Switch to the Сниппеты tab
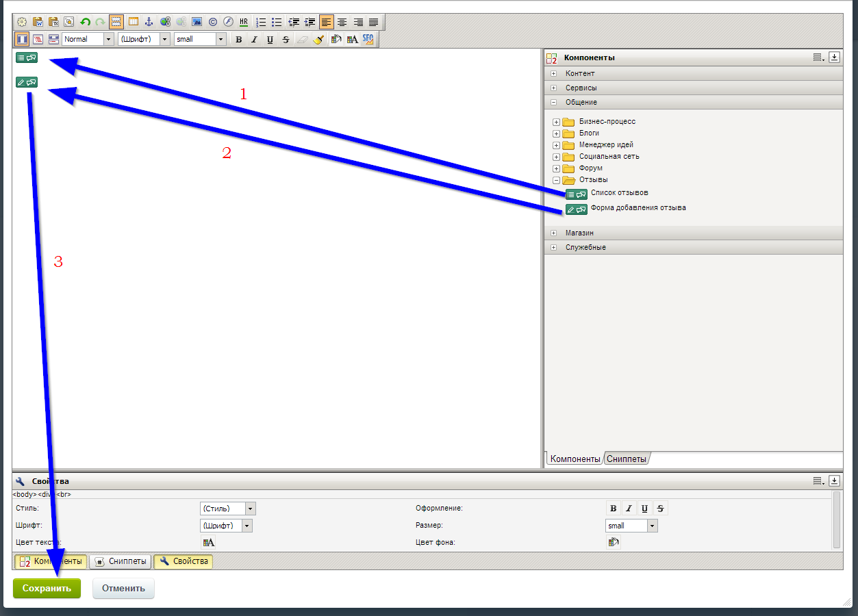The image size is (858, 616). pyautogui.click(x=628, y=458)
